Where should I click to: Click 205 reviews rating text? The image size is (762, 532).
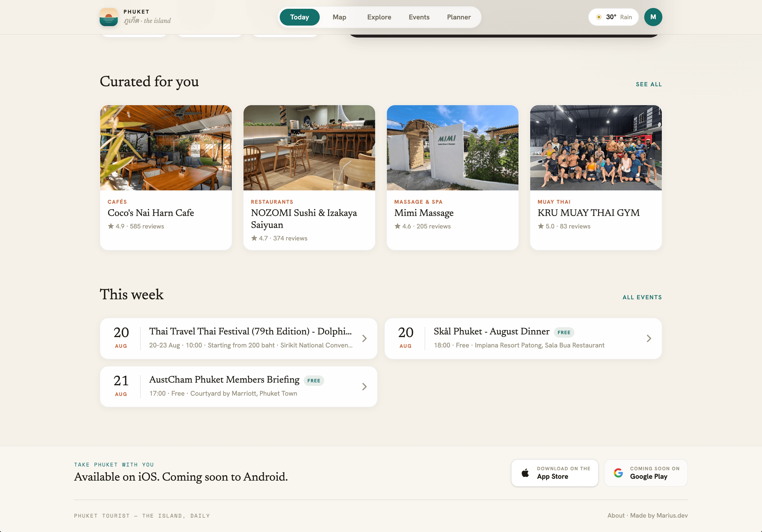(x=433, y=226)
